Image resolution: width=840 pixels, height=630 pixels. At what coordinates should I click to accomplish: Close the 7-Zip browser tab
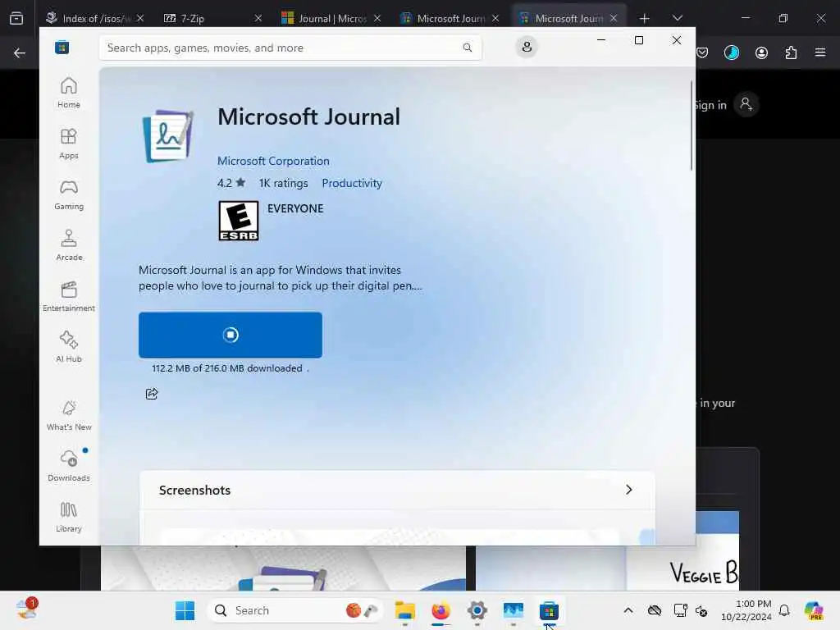258,18
